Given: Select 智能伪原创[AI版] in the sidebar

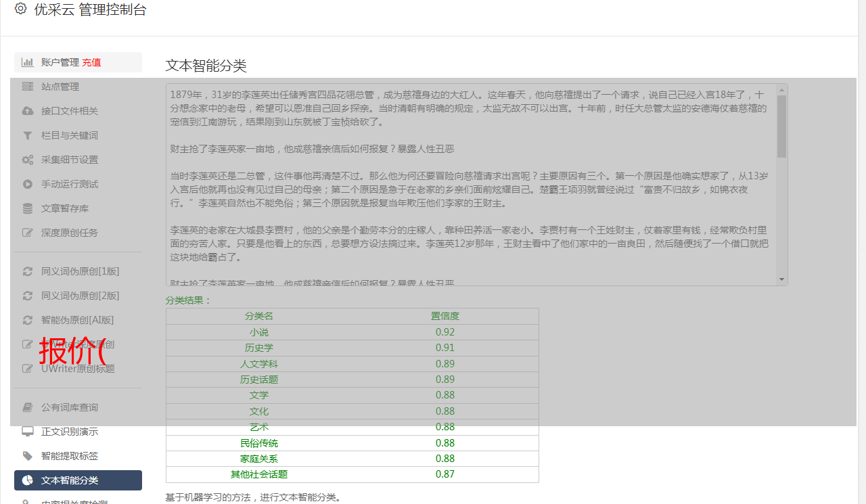Looking at the screenshot, I should click(x=77, y=320).
